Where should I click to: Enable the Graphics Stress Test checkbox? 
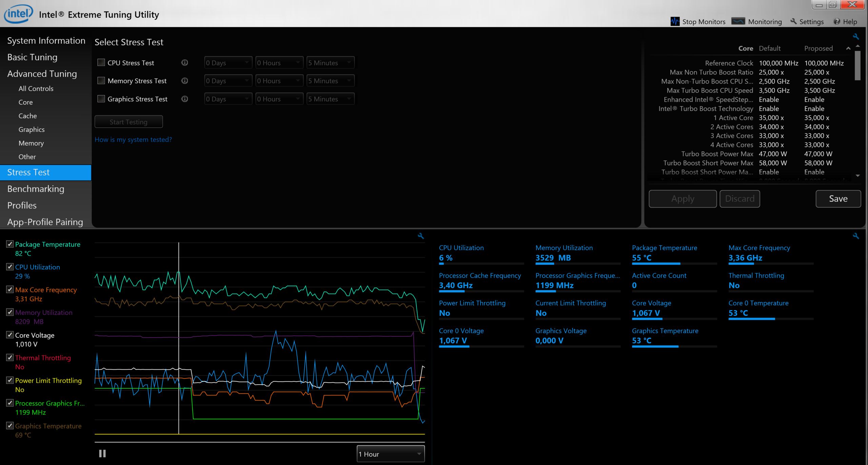click(101, 99)
